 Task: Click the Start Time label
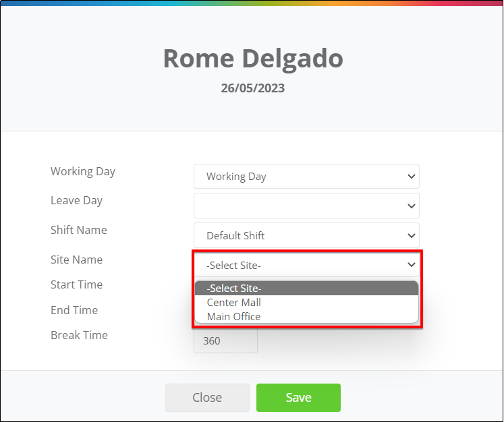(76, 284)
